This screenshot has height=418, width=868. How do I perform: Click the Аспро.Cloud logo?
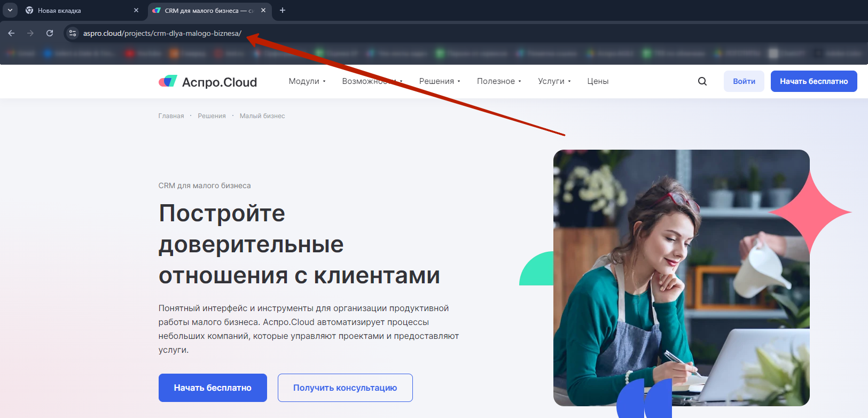pos(208,82)
